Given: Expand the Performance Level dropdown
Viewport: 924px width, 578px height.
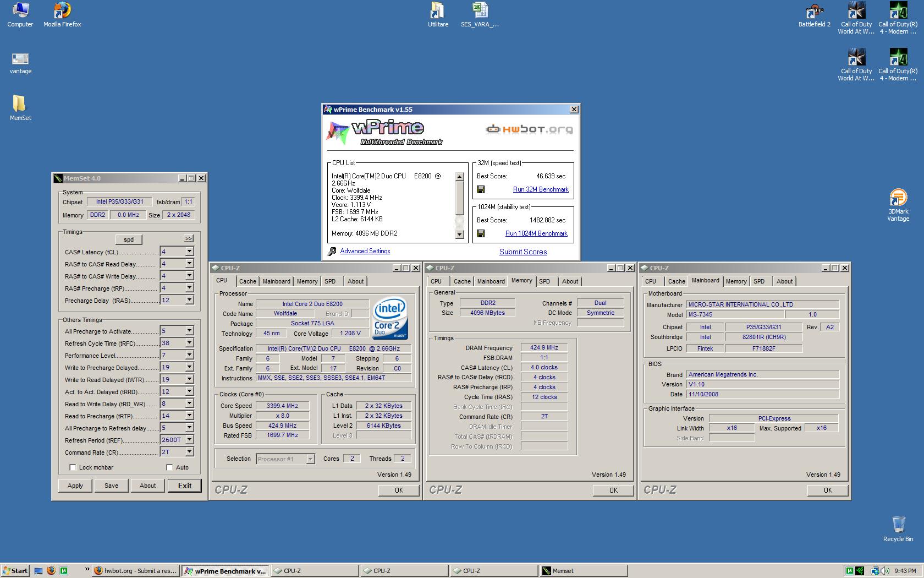Looking at the screenshot, I should coord(189,355).
